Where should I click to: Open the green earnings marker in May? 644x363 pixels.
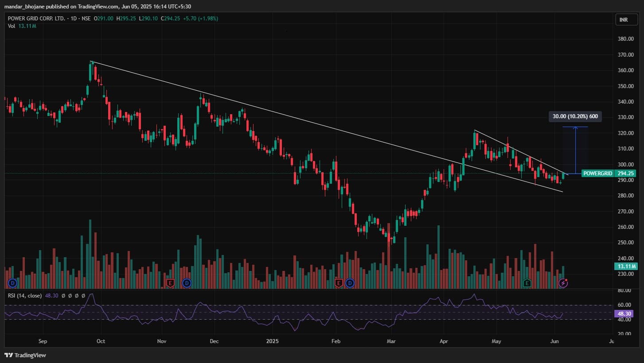click(x=527, y=282)
